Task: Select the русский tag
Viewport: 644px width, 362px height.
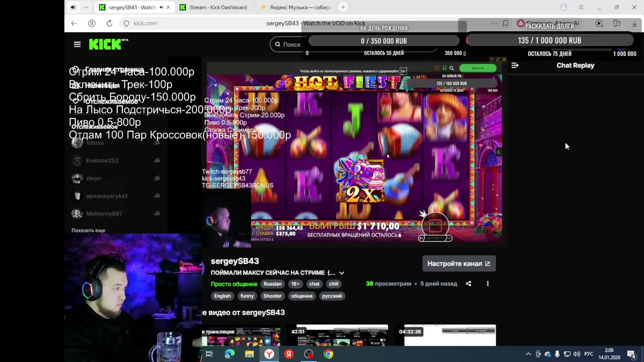Action: [332, 296]
